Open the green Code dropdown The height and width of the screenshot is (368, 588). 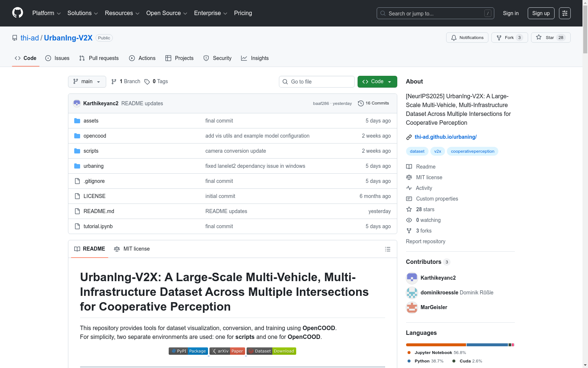coord(377,82)
